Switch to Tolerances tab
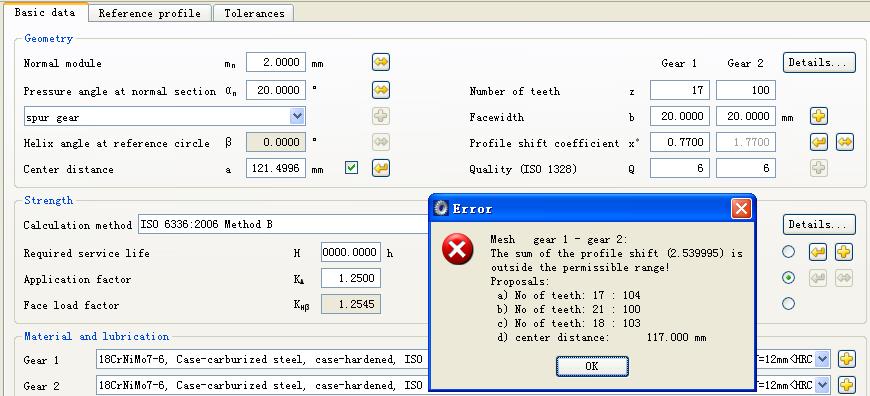The width and height of the screenshot is (870, 396). click(254, 13)
